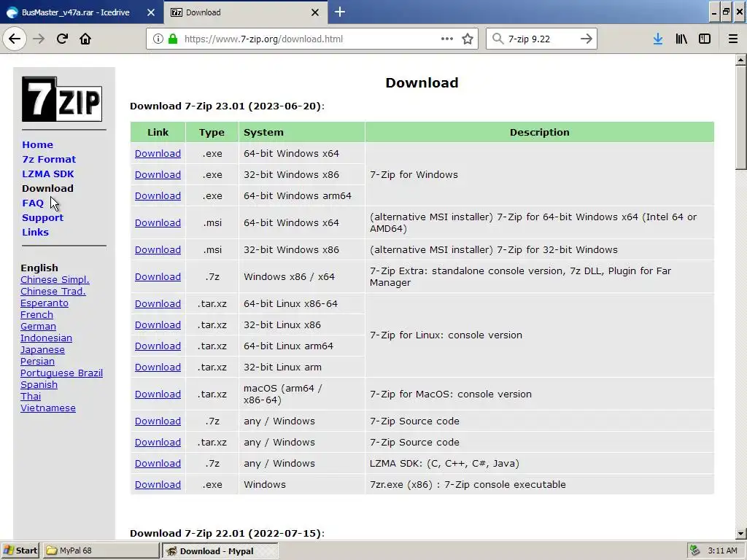Download 64-bit Linux arm64 tar.xz

(158, 346)
